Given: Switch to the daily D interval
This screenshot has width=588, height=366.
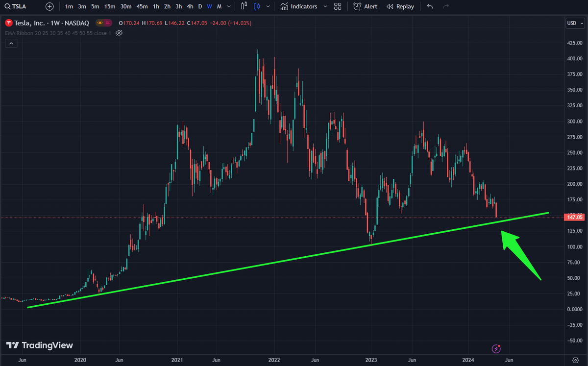Looking at the screenshot, I should (200, 6).
